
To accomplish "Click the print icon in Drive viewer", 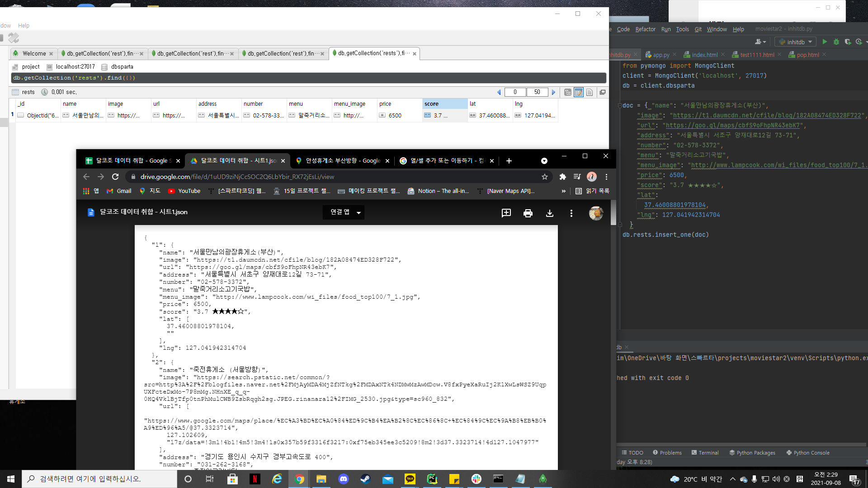I will click(x=528, y=213).
